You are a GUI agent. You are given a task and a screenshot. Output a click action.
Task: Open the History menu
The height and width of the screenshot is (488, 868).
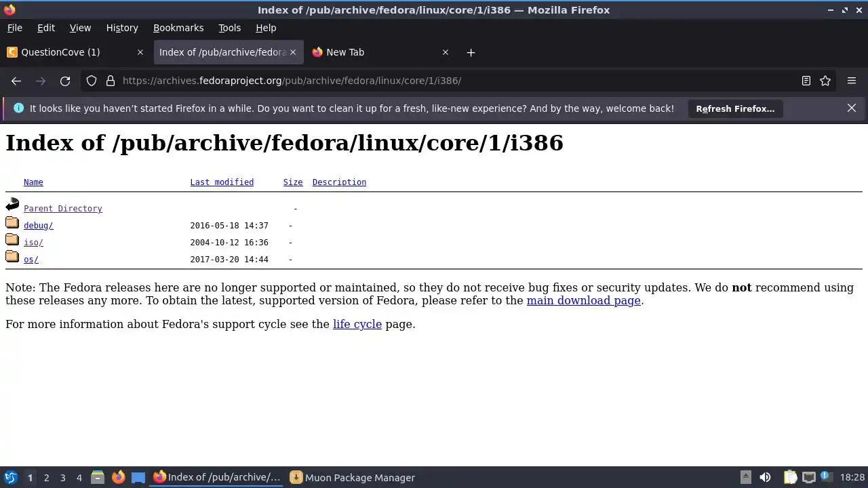pyautogui.click(x=122, y=28)
